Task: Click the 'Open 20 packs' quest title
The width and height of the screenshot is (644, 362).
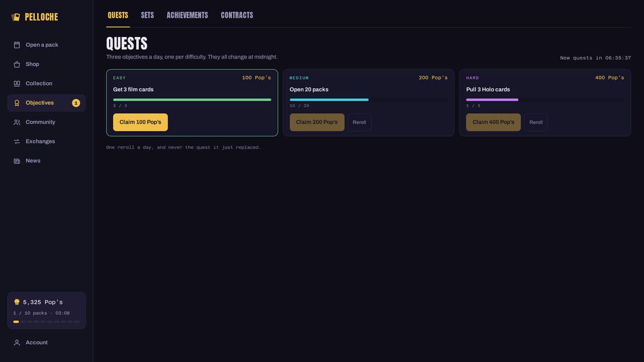Action: click(309, 89)
